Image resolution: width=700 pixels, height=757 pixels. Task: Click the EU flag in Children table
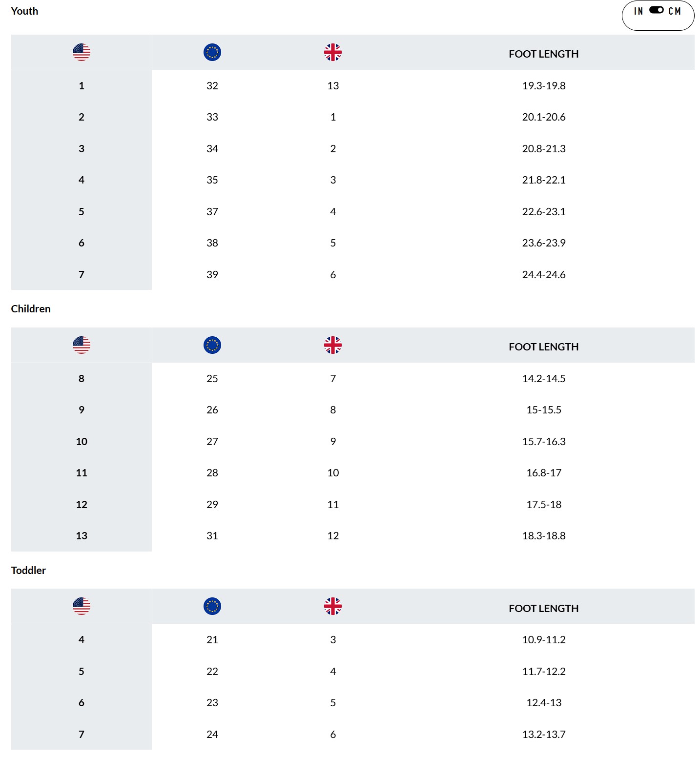pos(212,345)
